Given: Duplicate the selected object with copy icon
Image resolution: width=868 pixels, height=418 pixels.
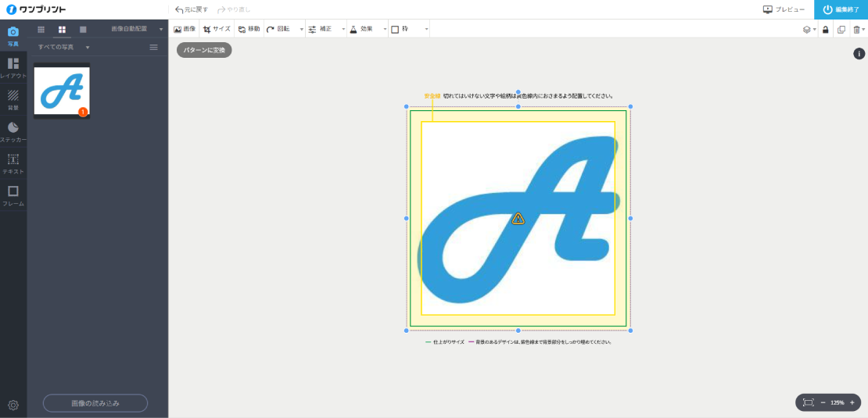Looking at the screenshot, I should click(x=841, y=29).
